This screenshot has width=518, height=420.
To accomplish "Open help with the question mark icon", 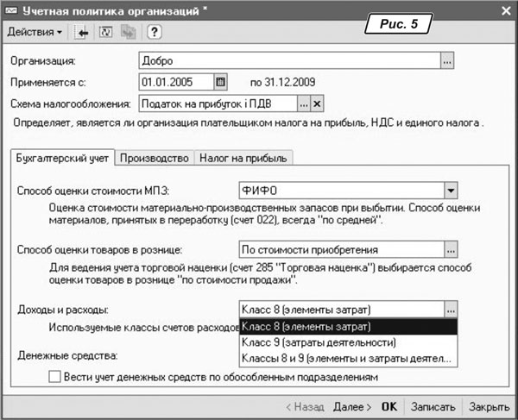I will point(154,33).
